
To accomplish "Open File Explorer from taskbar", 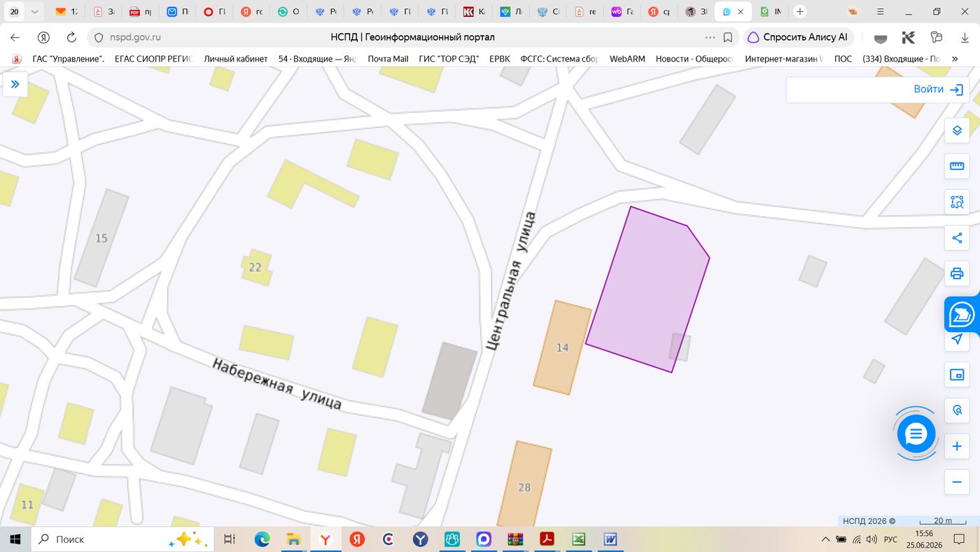I will coord(293,539).
